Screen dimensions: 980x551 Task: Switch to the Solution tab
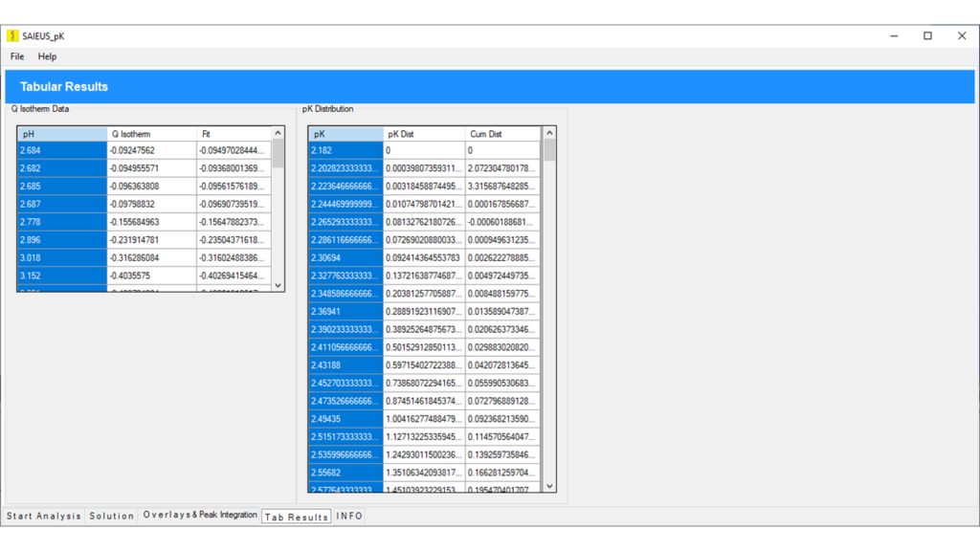111,516
